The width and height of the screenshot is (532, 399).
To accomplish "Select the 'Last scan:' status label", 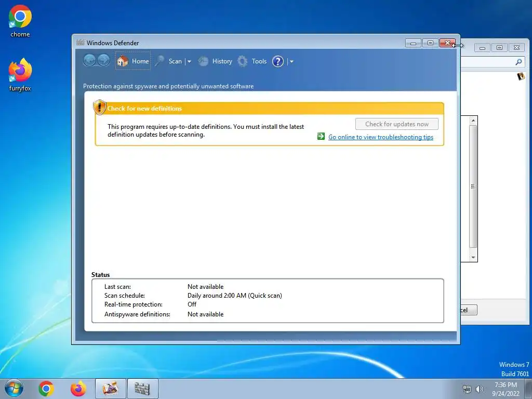I will pos(117,287).
